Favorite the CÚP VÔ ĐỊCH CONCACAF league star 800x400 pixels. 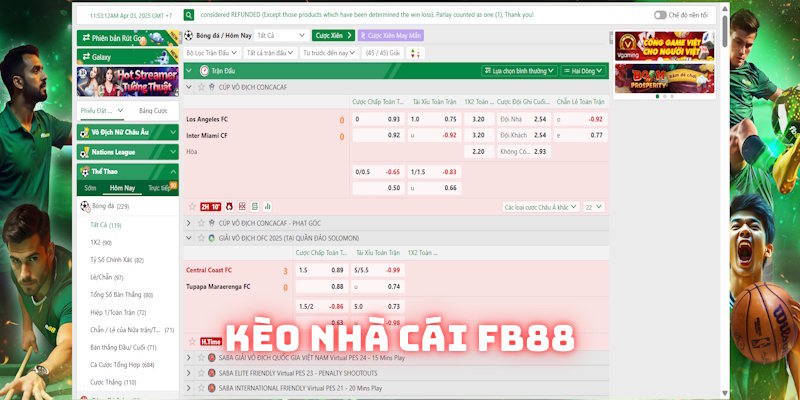[201, 87]
